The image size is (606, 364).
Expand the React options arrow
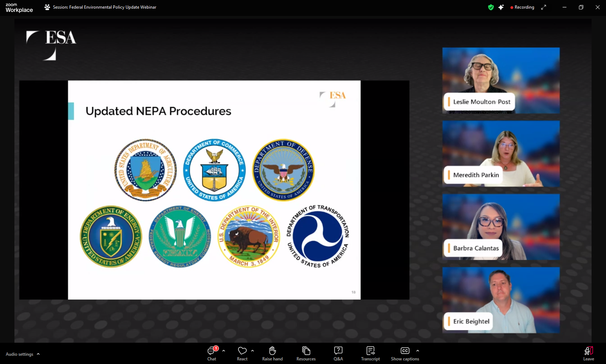(252, 350)
